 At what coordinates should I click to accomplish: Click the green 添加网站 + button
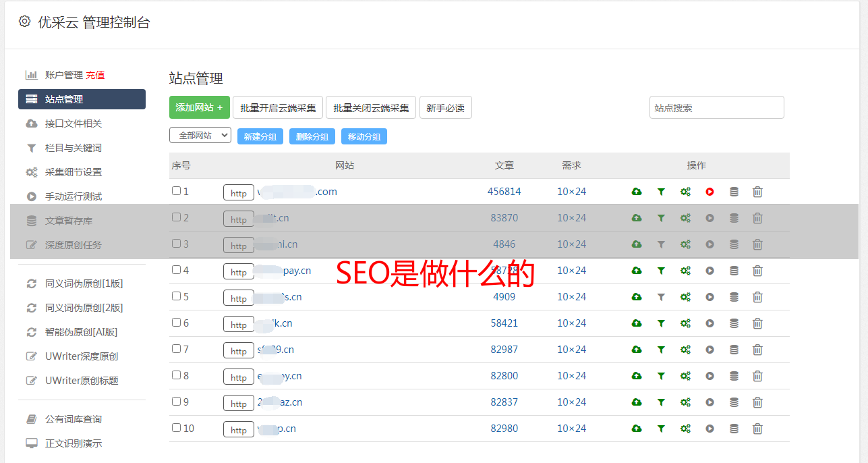pos(200,107)
